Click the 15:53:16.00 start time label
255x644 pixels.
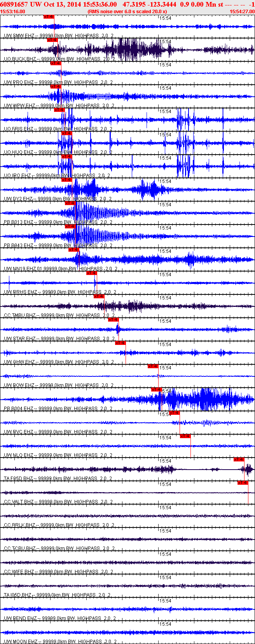pyautogui.click(x=13, y=12)
